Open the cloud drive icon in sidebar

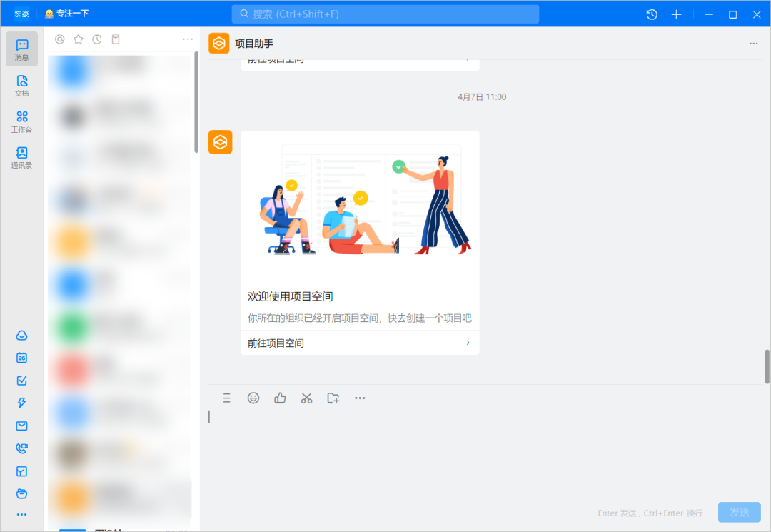point(21,336)
